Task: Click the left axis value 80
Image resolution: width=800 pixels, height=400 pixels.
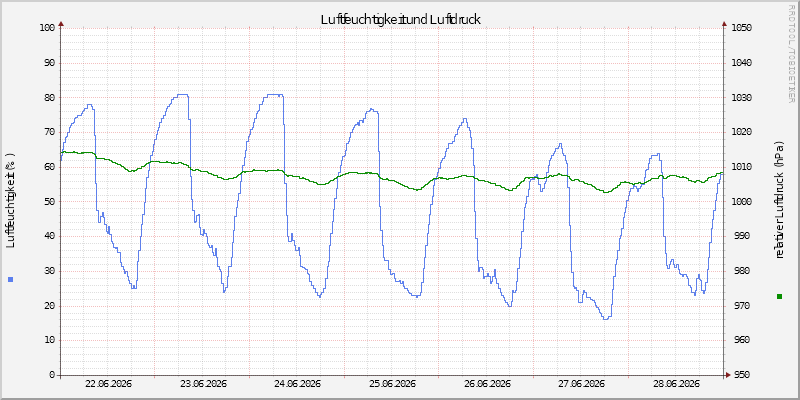Action: pos(49,97)
